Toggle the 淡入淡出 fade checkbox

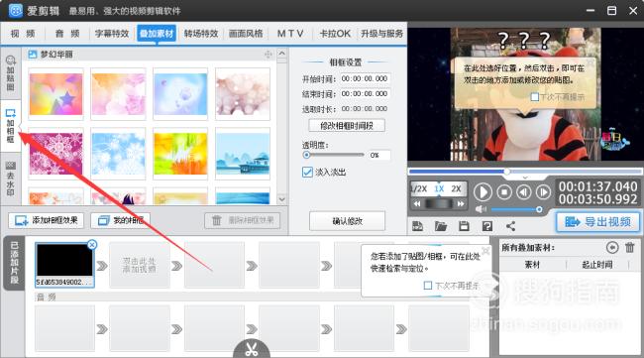click(x=307, y=173)
